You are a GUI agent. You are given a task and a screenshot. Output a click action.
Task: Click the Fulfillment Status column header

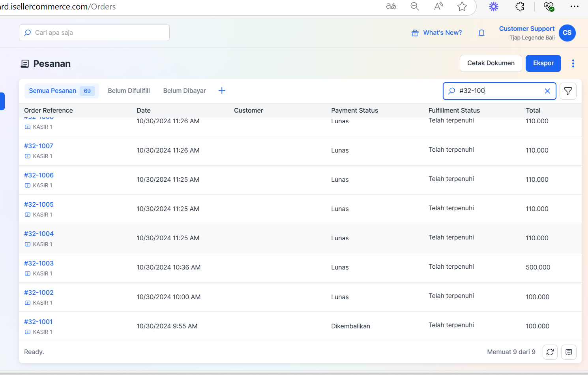(454, 111)
